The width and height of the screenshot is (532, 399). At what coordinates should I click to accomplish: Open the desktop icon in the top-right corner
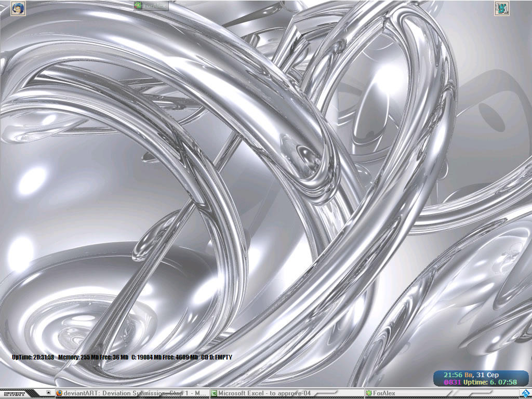point(501,9)
